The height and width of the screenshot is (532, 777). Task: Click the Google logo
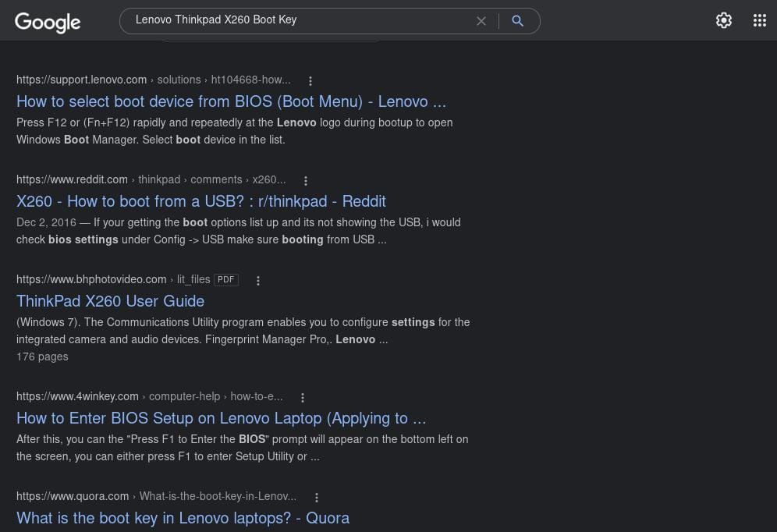[x=48, y=23]
